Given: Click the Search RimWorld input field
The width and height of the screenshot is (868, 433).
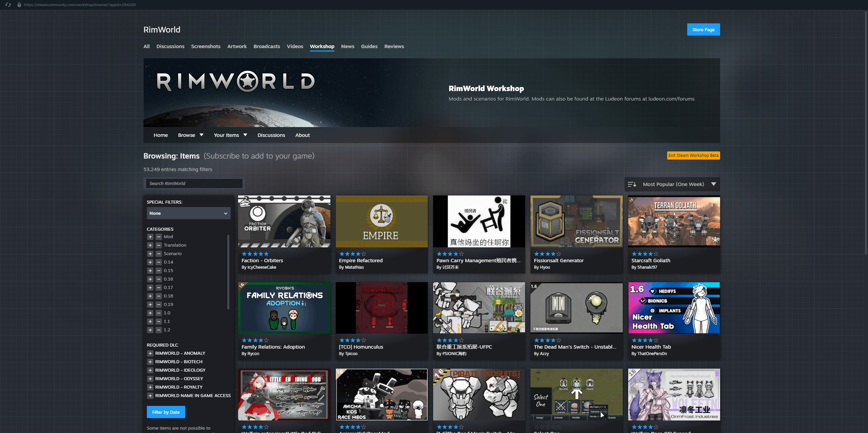Looking at the screenshot, I should pos(194,184).
